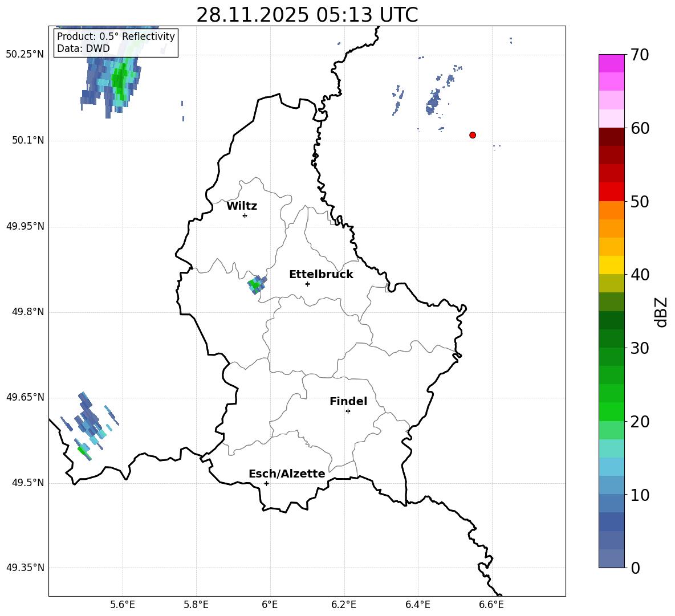
Task: Click the colorbar tick value 0
Action: pyautogui.click(x=636, y=568)
